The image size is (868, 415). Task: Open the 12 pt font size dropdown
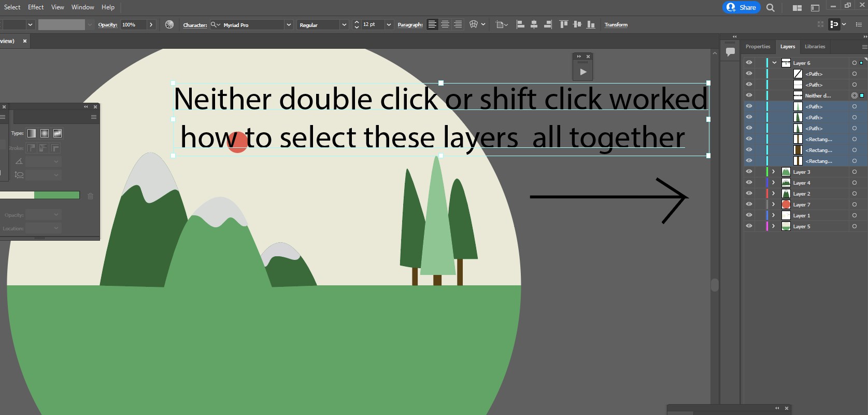point(389,25)
